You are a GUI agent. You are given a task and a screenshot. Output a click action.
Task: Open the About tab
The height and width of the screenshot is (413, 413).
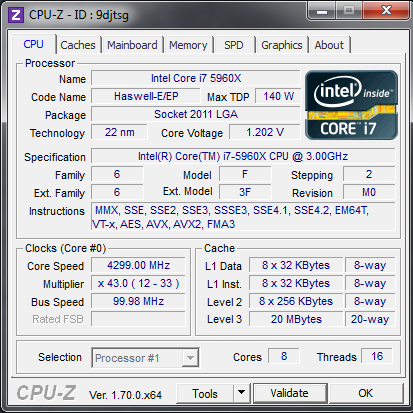[x=329, y=45]
